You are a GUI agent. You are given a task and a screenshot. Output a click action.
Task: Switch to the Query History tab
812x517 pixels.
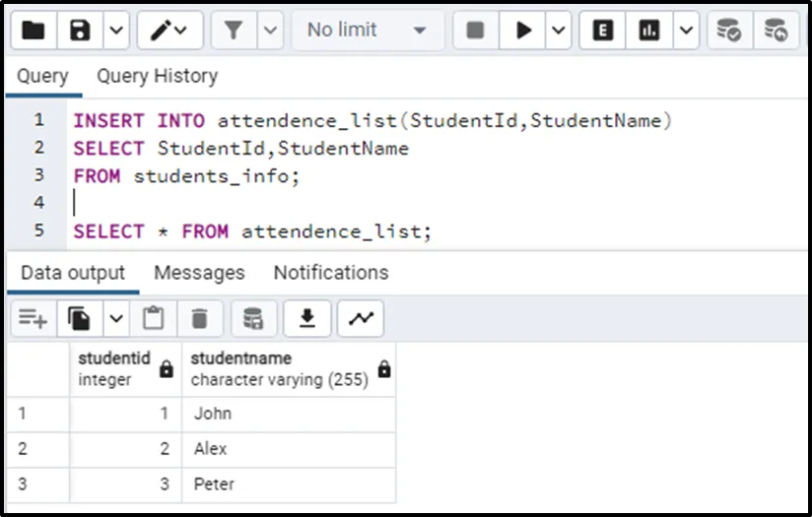[x=157, y=76]
